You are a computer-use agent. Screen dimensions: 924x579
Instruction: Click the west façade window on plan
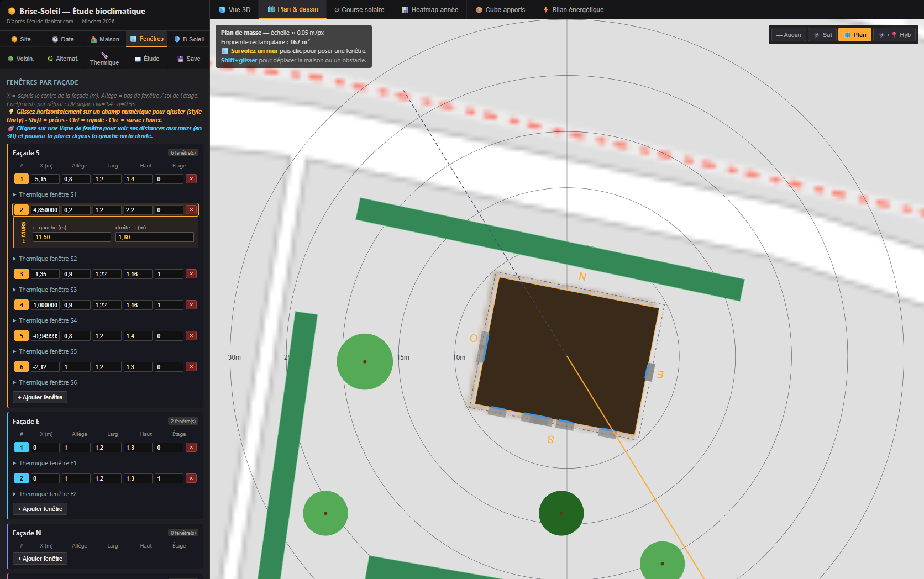(484, 347)
